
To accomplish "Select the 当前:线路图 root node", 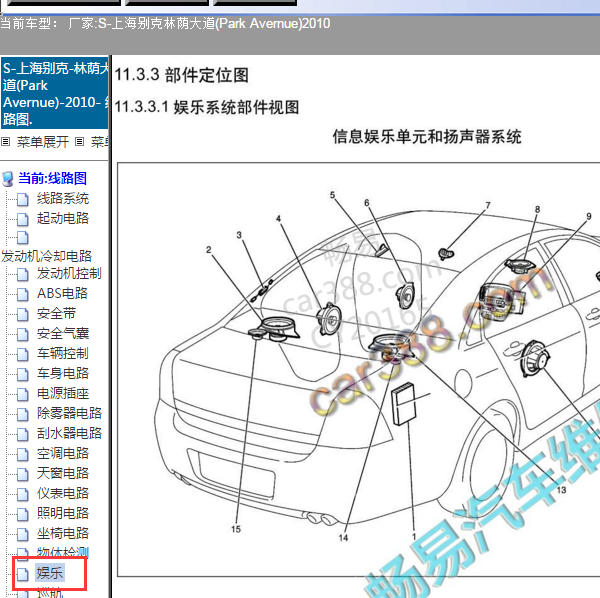I will [x=52, y=178].
